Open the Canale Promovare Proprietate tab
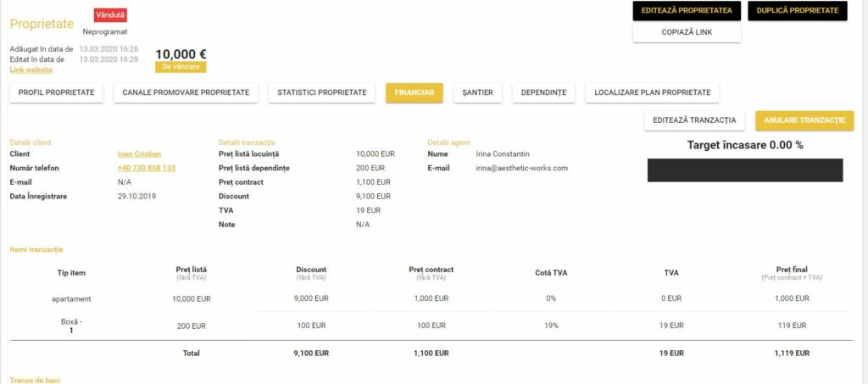868x384 pixels. point(186,92)
